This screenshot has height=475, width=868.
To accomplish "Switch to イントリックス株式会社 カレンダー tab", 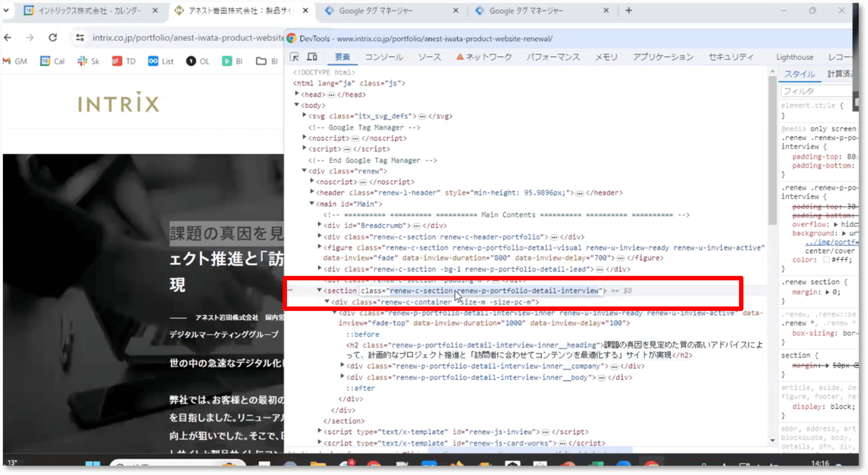I will click(89, 10).
